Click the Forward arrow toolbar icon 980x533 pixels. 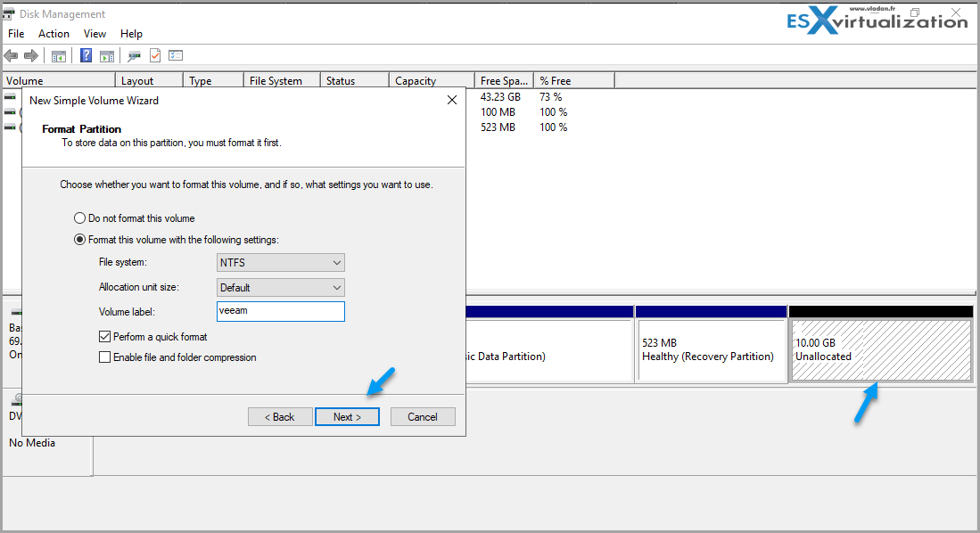click(x=30, y=56)
